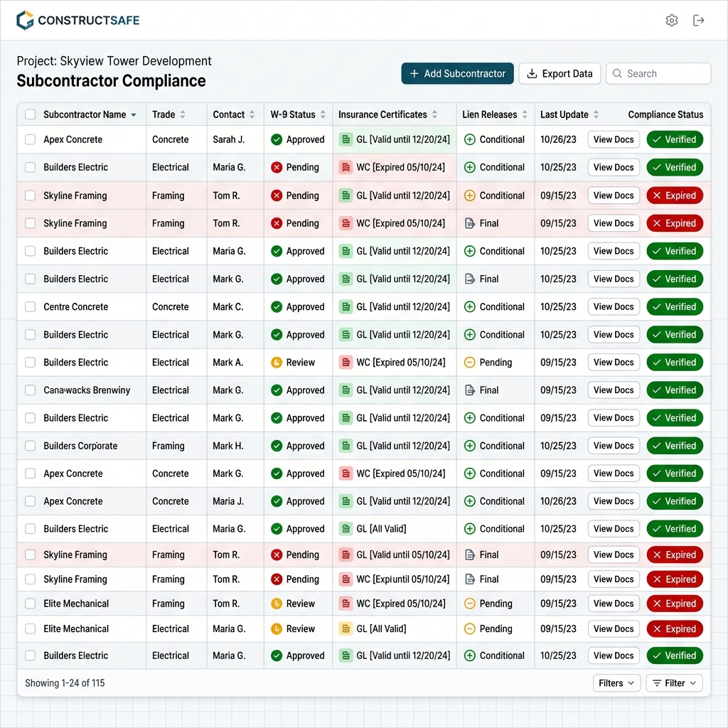This screenshot has width=728, height=728.
Task: Open the Filter dropdown with funnel icon
Action: [x=674, y=682]
